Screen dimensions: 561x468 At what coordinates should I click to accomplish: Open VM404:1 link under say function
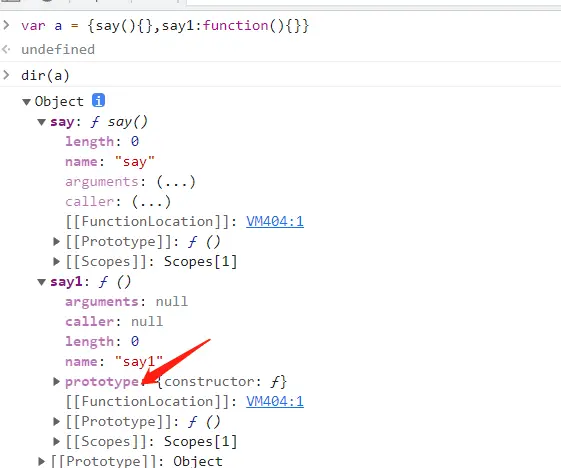[x=275, y=221]
